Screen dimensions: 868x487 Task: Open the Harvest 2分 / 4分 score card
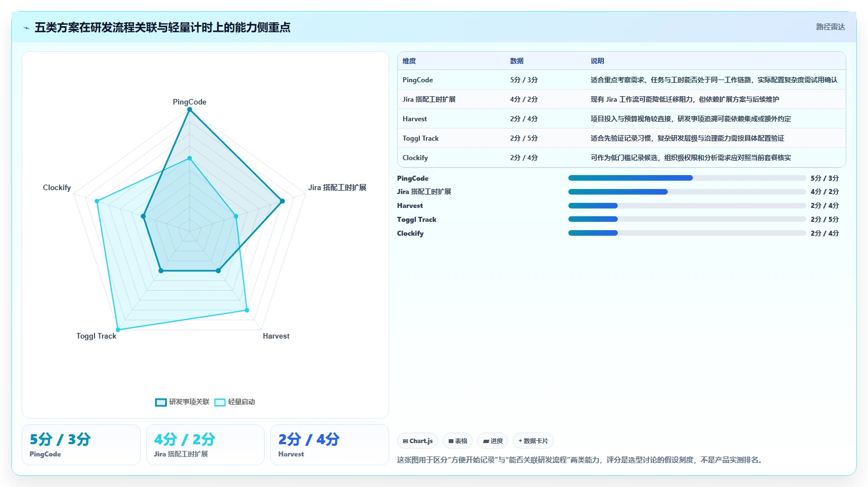pos(329,445)
